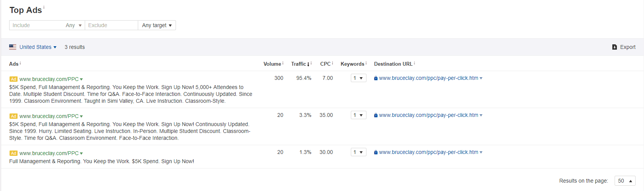Open results-per-page 50 selector
The image size is (644, 191).
(x=625, y=181)
